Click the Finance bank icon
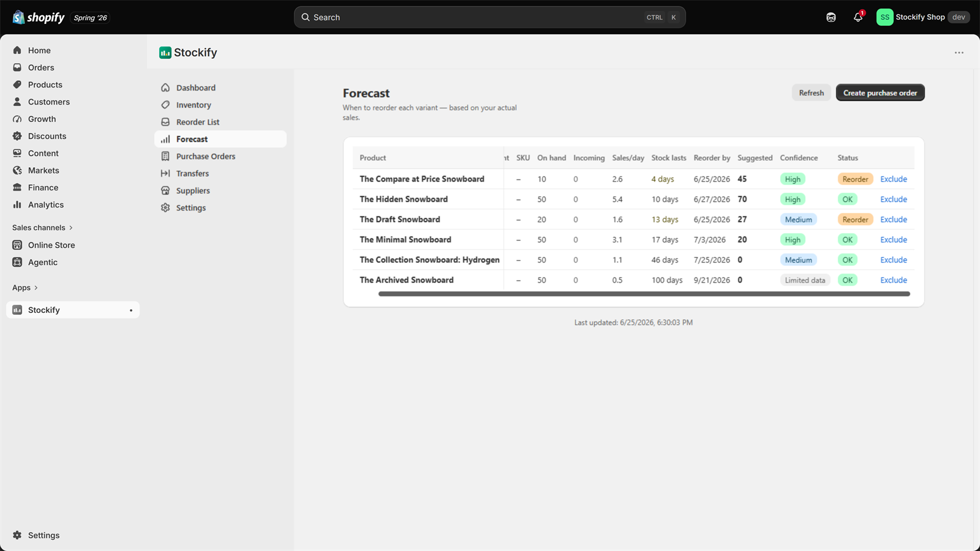Screen dimensions: 980x551 click(17, 187)
